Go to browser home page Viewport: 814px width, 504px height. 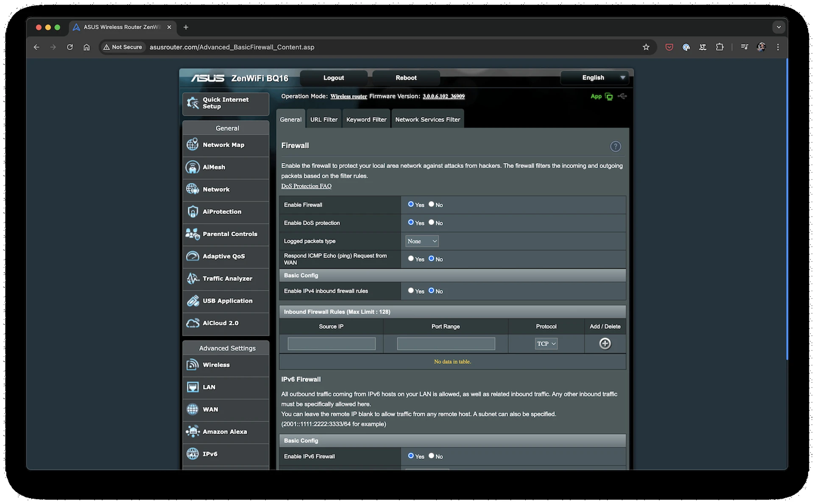point(86,47)
